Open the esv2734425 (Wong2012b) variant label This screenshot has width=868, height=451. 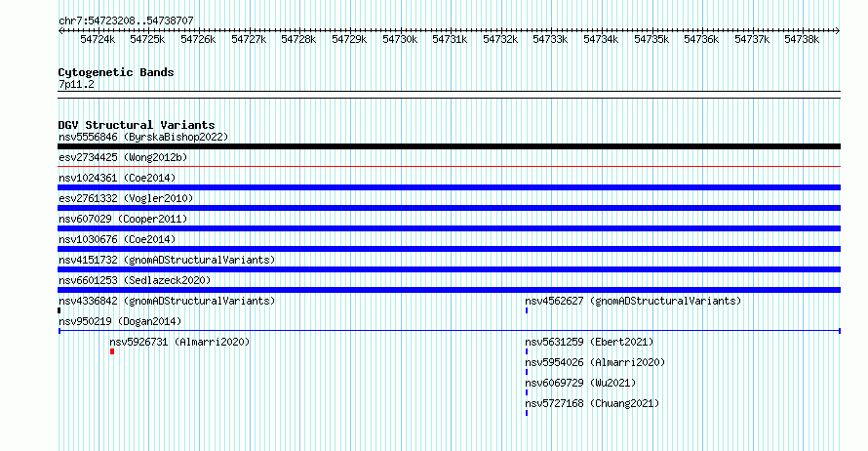click(x=123, y=157)
